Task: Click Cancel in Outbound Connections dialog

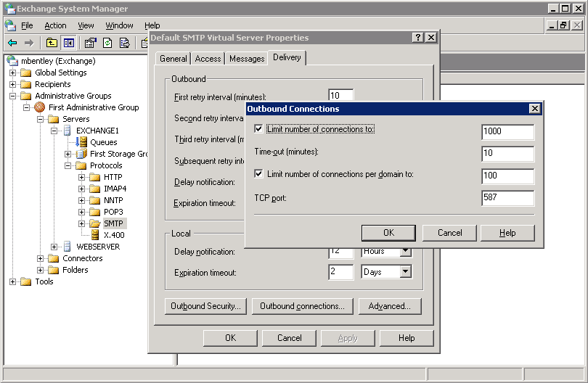Action: click(x=449, y=233)
